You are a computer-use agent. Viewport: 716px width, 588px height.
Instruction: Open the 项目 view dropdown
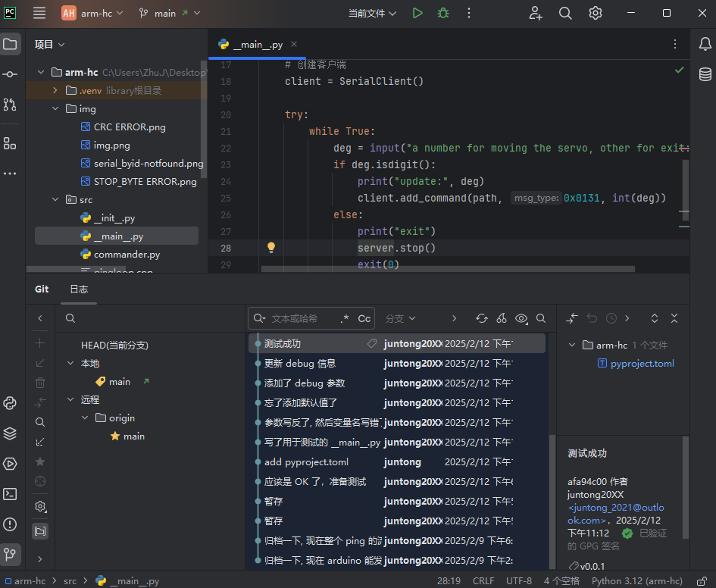pyautogui.click(x=50, y=44)
